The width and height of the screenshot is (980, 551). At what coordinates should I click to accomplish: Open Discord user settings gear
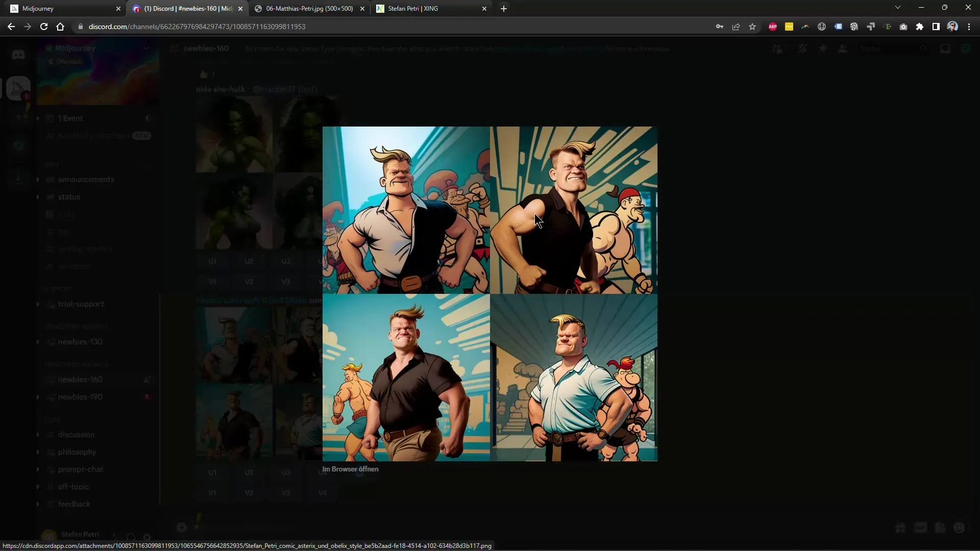147,537
